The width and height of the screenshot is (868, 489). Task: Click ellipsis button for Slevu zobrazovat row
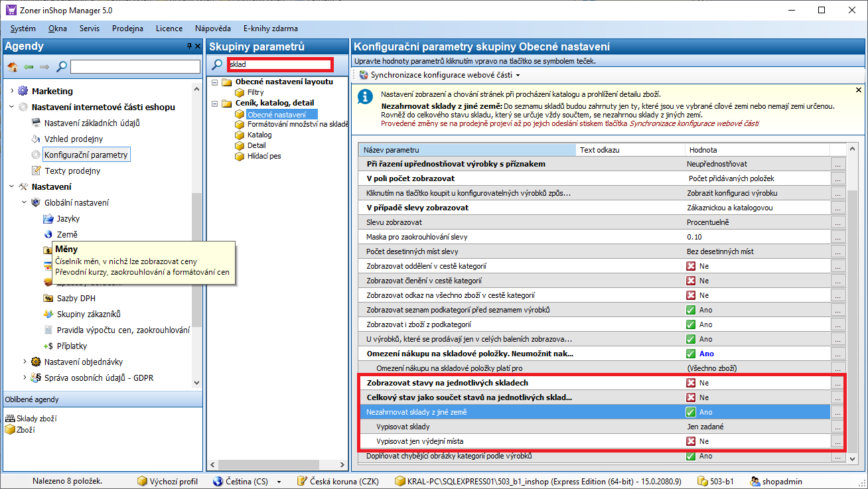pyautogui.click(x=838, y=222)
